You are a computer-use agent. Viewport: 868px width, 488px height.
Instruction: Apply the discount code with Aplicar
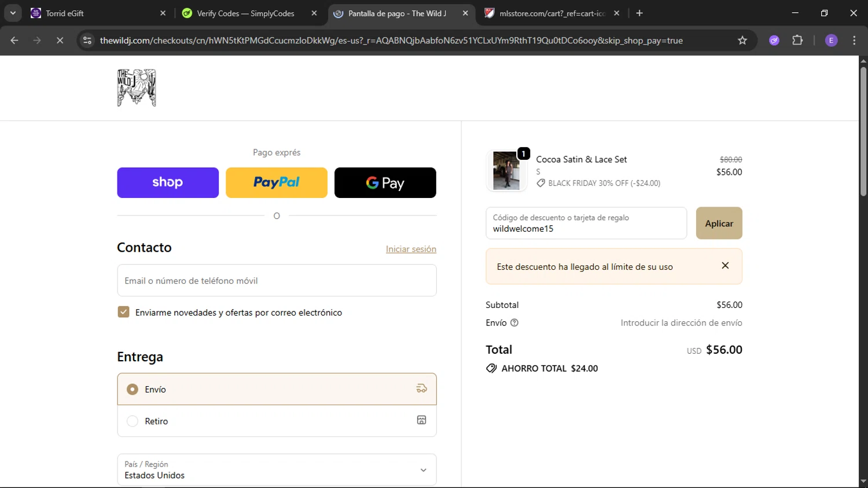719,223
